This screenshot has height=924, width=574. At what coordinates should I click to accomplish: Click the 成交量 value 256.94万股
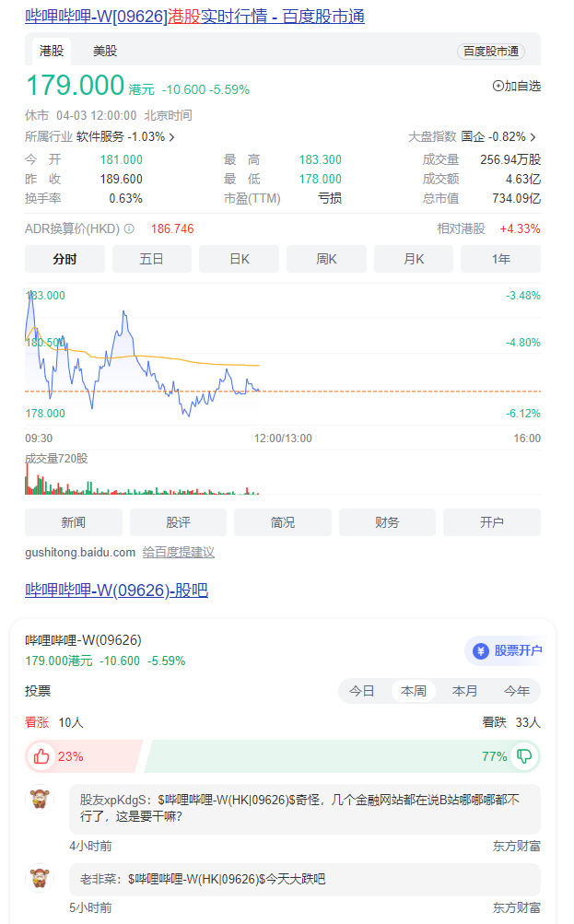[510, 159]
